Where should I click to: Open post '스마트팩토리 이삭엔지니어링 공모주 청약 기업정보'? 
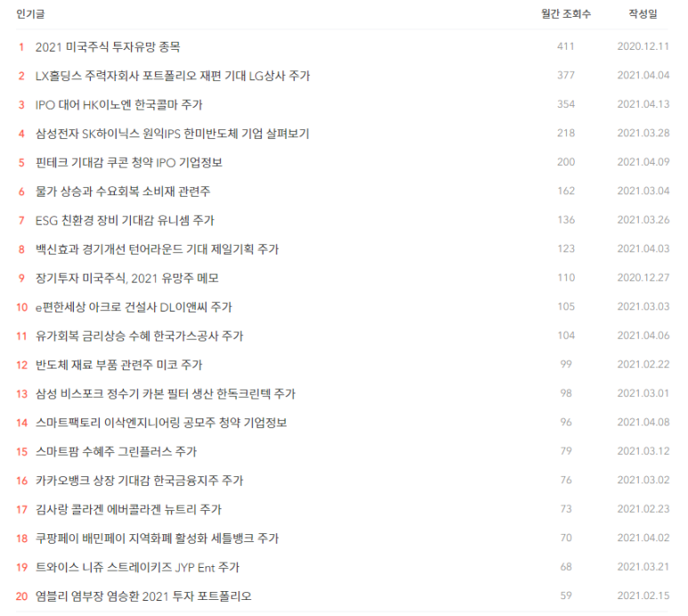(161, 424)
